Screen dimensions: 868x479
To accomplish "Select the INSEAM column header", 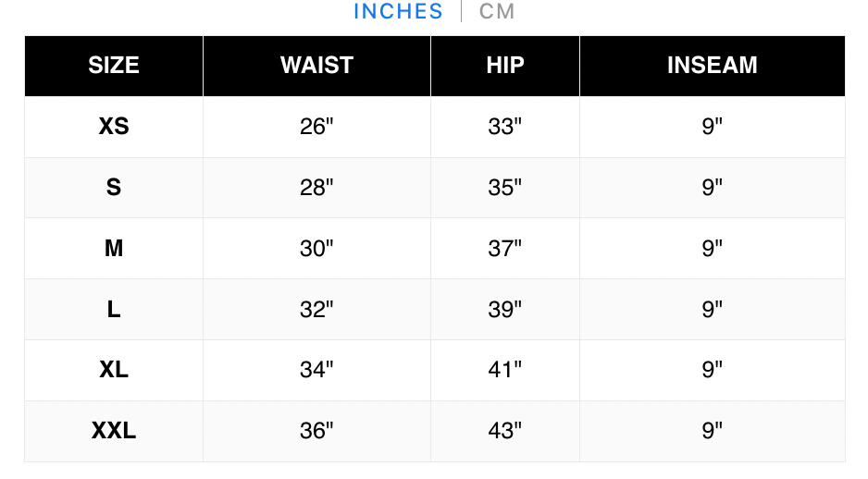I will click(x=712, y=66).
